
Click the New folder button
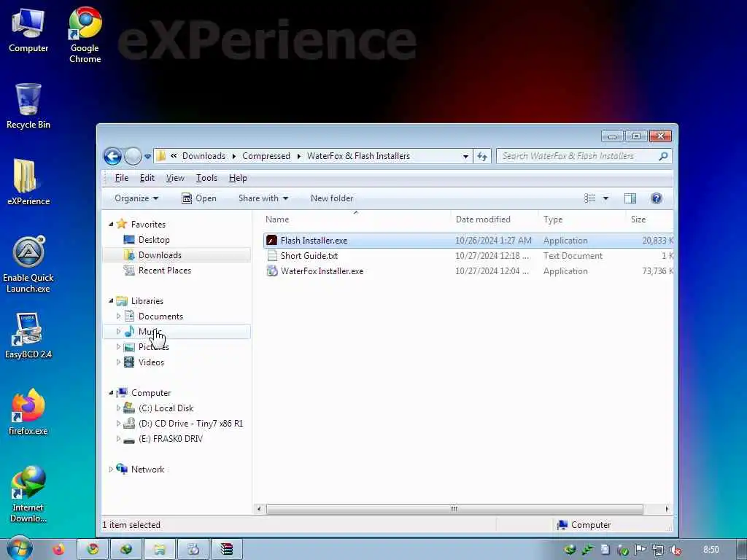pyautogui.click(x=332, y=198)
